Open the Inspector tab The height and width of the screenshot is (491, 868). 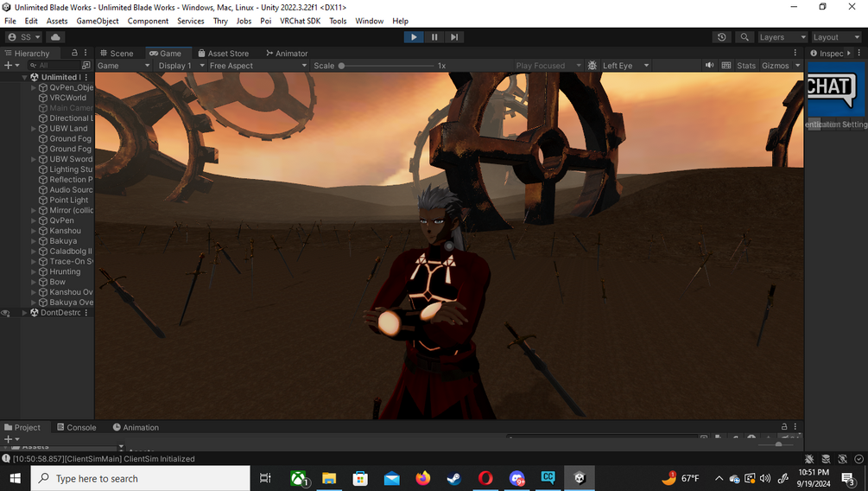pos(827,54)
